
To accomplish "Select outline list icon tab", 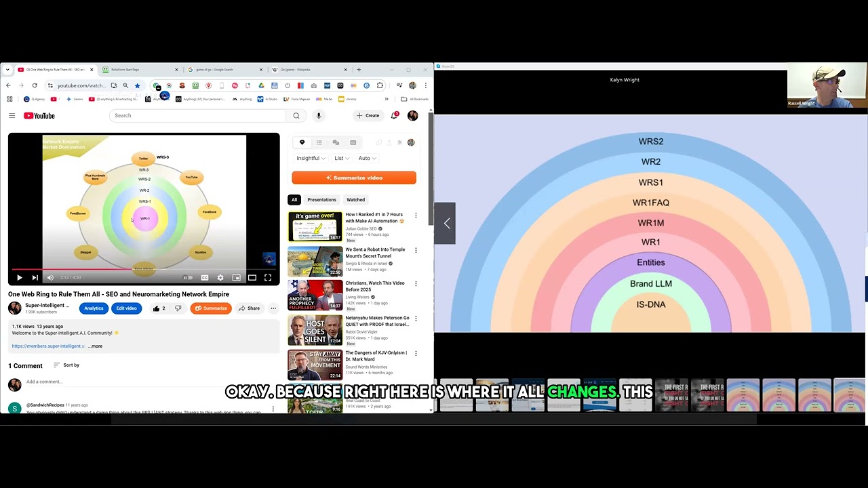I will tap(319, 142).
